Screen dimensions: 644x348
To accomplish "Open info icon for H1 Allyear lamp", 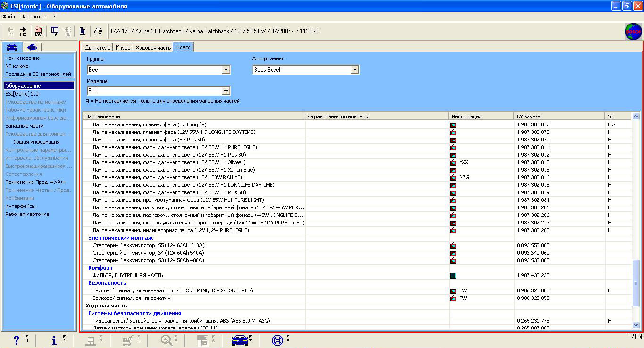I will point(453,163).
